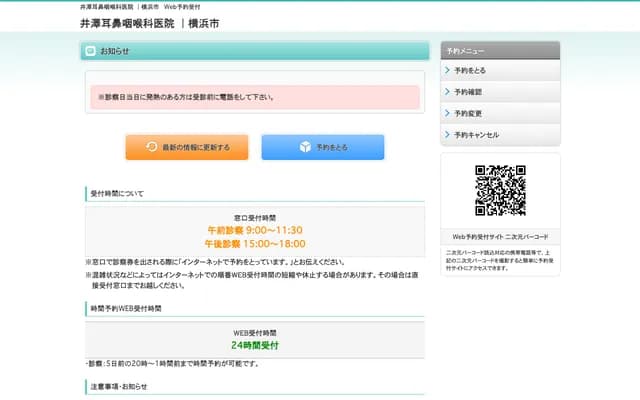Click the 時間予約WEB受付時間 section heading
Image resolution: width=640 pixels, height=400 pixels.
click(x=125, y=309)
